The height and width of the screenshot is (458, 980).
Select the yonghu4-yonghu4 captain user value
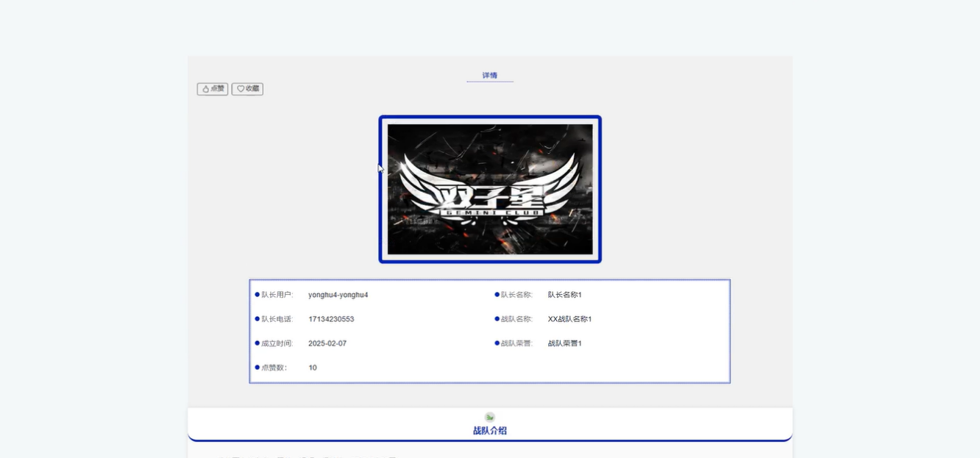tap(338, 295)
